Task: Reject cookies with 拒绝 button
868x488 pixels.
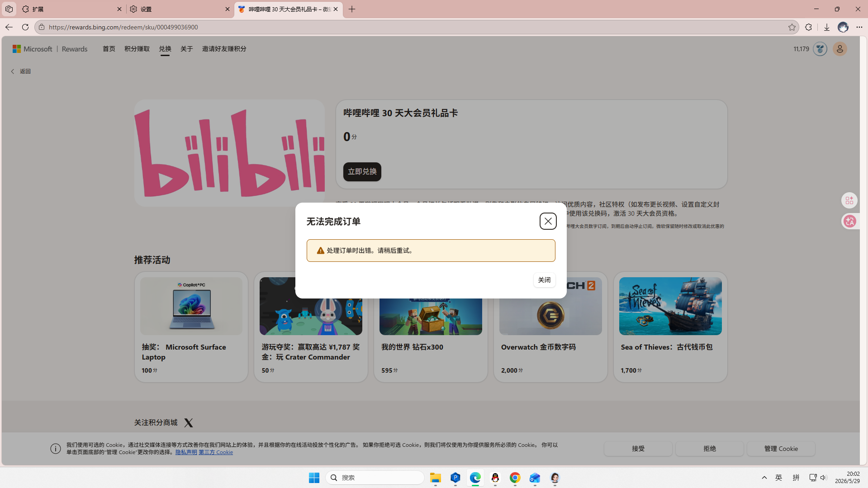Action: point(710,449)
